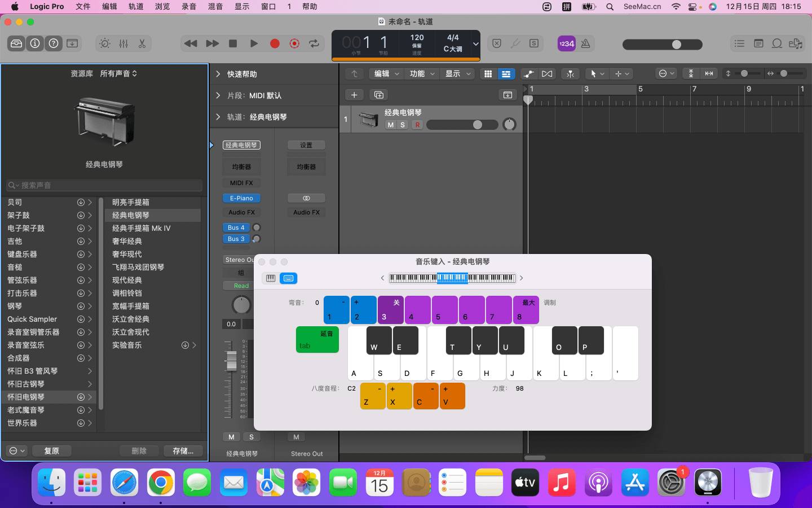
Task: Click the Bus 4 send slot
Action: (236, 227)
